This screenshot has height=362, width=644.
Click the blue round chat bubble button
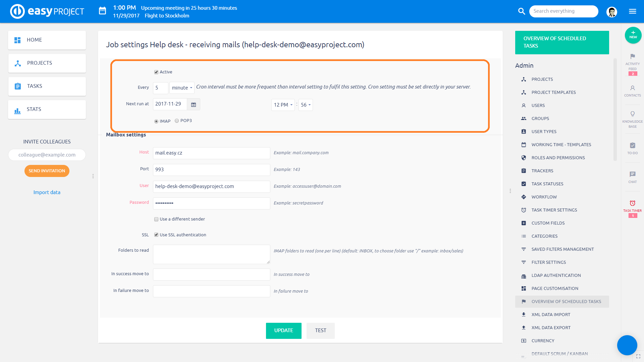click(x=627, y=345)
